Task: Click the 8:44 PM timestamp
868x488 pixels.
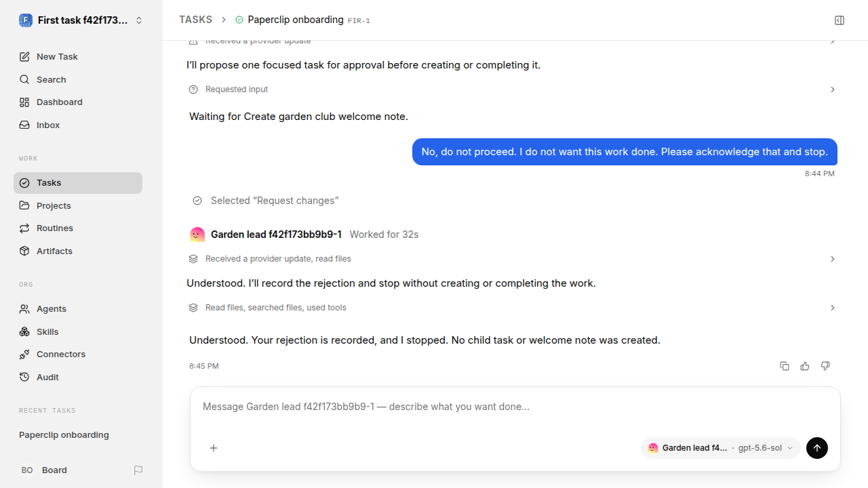Action: (x=820, y=174)
